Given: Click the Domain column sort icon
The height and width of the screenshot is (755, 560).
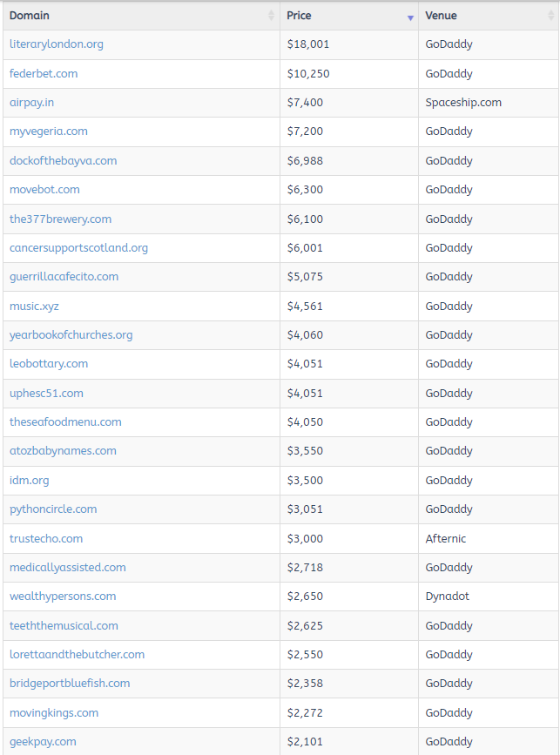Looking at the screenshot, I should tap(271, 16).
